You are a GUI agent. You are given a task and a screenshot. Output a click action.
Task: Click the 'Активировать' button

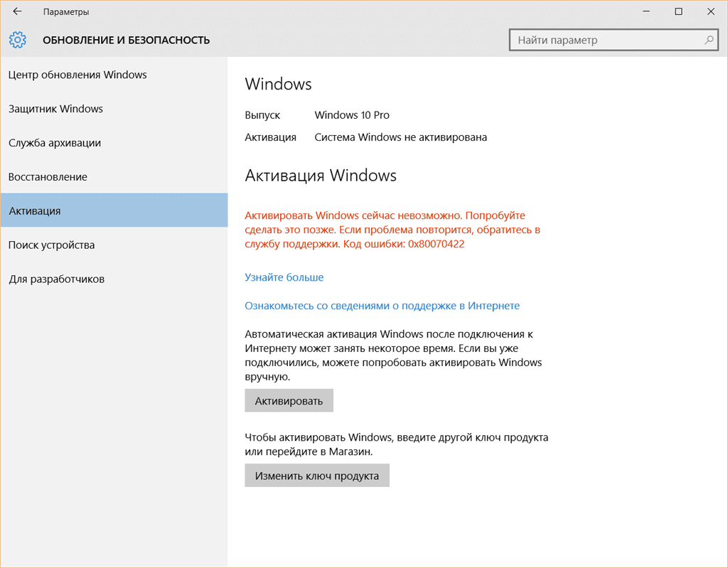(x=289, y=401)
